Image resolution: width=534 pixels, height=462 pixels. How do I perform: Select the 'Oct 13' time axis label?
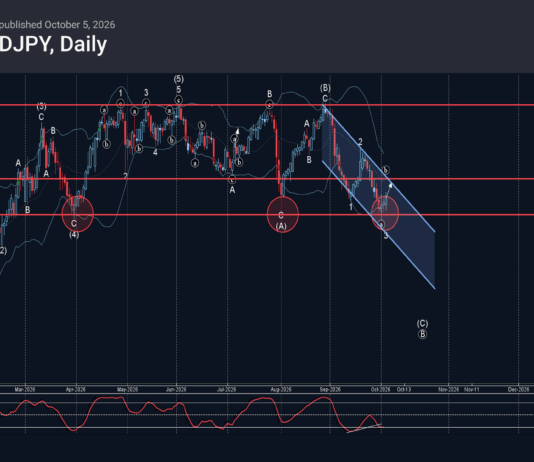pos(404,389)
